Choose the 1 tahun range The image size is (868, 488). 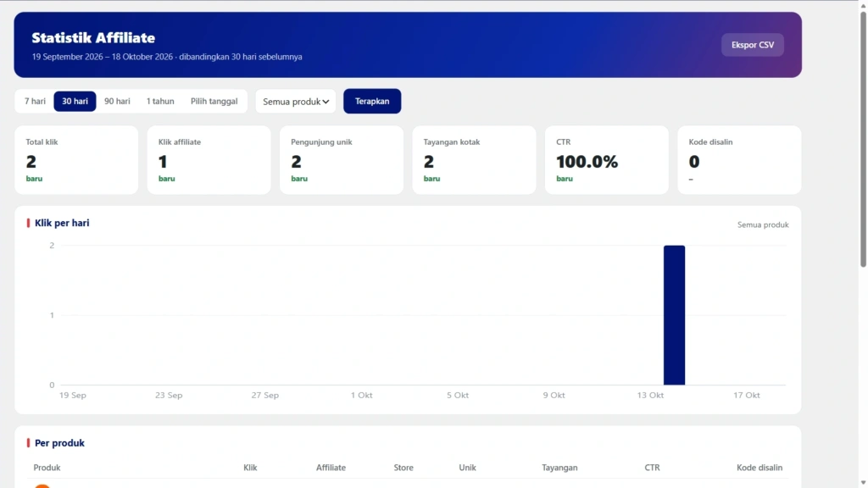(x=160, y=102)
